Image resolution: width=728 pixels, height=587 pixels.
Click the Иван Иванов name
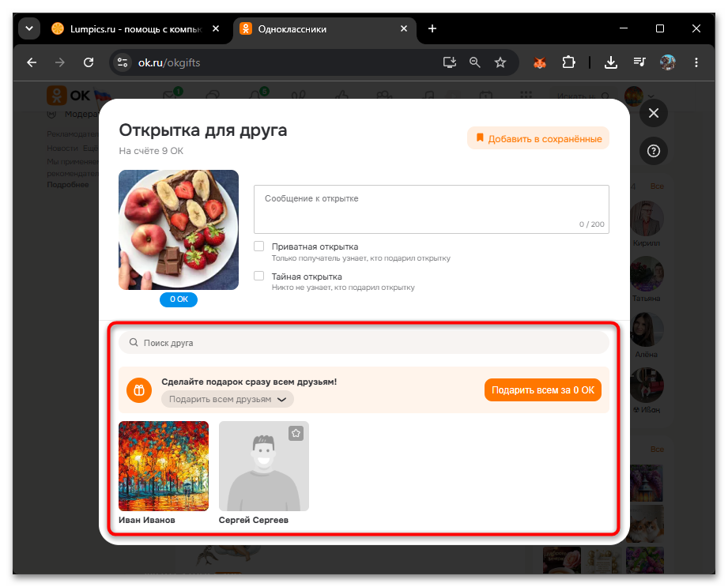[x=147, y=520]
